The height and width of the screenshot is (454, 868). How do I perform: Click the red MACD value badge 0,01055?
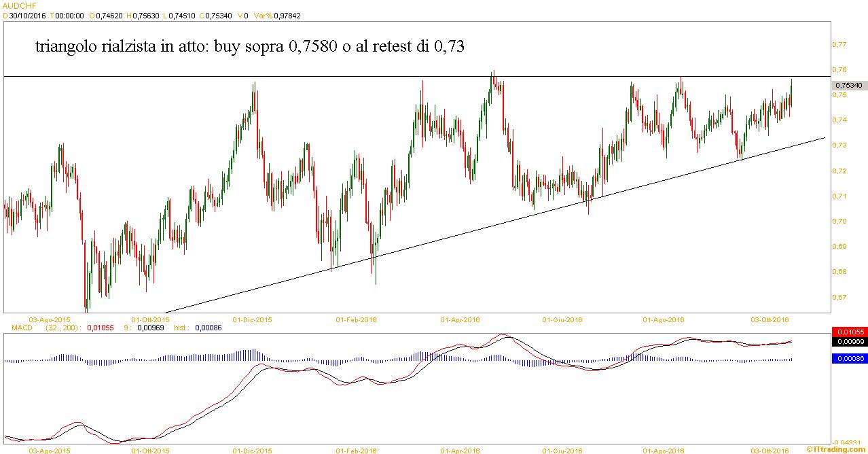[x=849, y=332]
